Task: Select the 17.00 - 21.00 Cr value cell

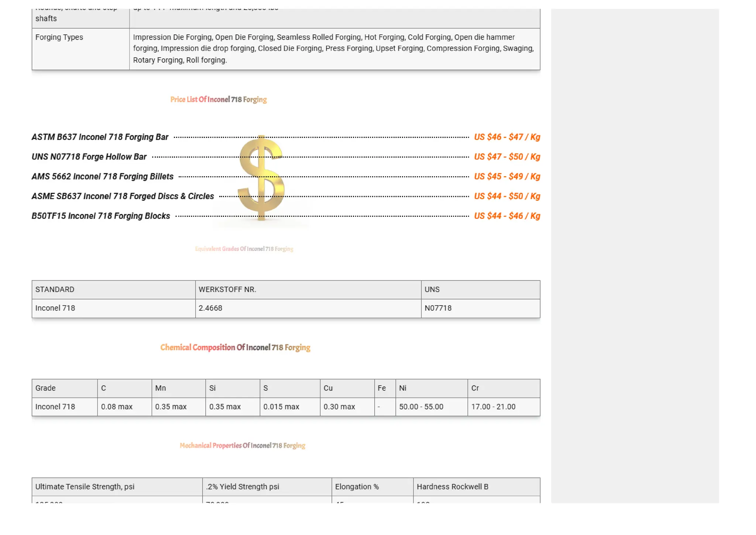Action: (x=493, y=407)
